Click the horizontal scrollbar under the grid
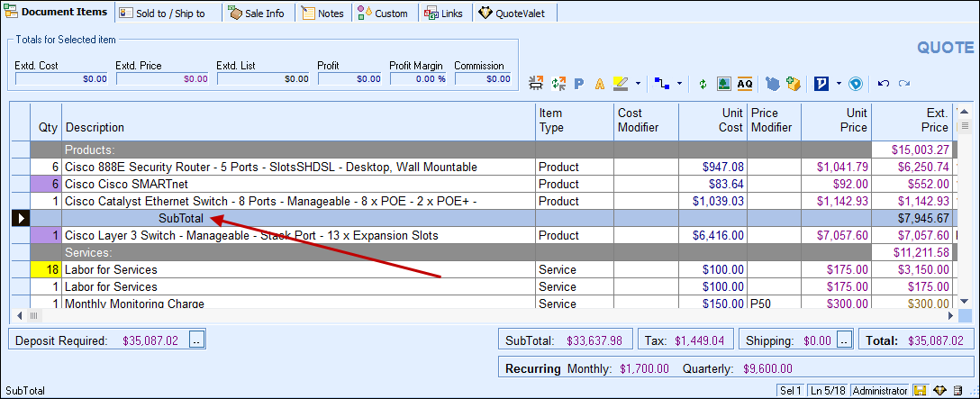 (486, 316)
